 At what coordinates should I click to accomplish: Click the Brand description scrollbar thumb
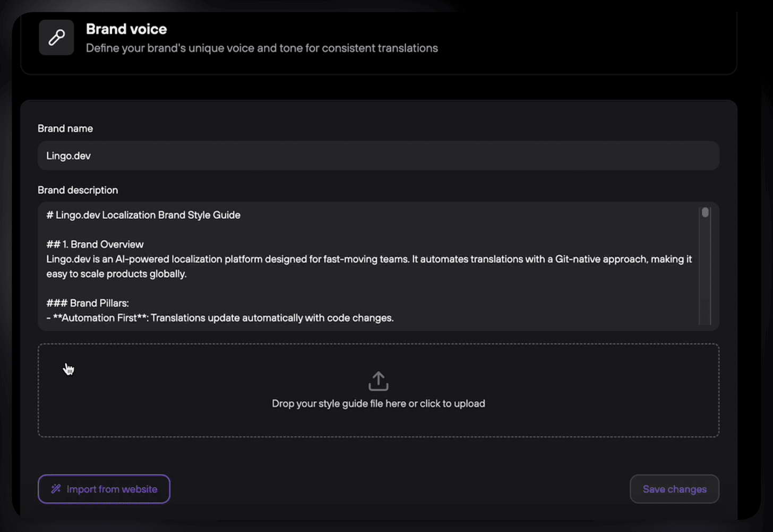[705, 212]
